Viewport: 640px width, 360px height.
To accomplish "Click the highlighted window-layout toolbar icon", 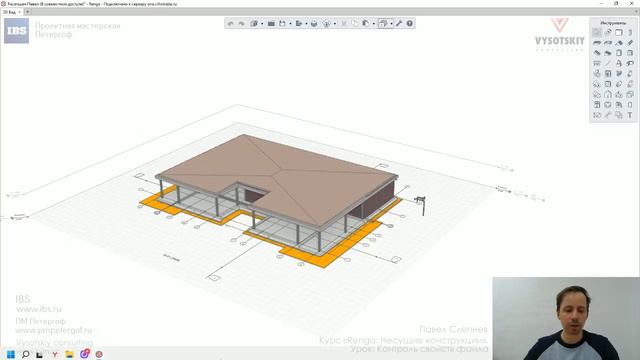I will [x=383, y=24].
